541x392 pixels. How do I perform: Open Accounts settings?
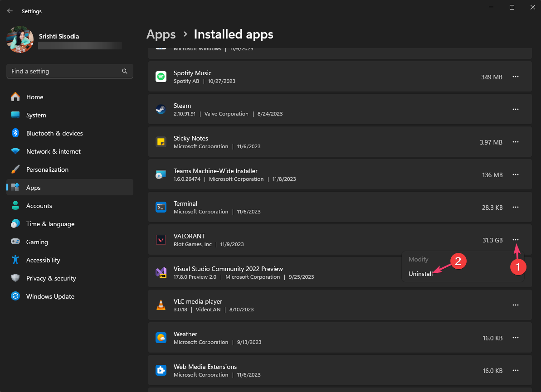coord(70,206)
